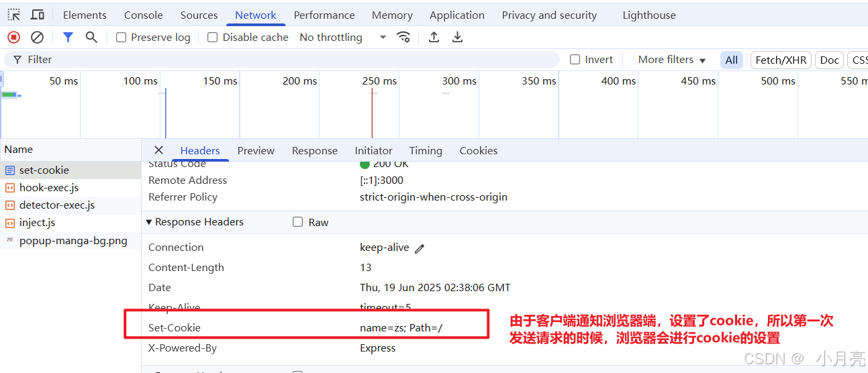Select the All request type filter
The height and width of the screenshot is (373, 868).
click(x=732, y=60)
